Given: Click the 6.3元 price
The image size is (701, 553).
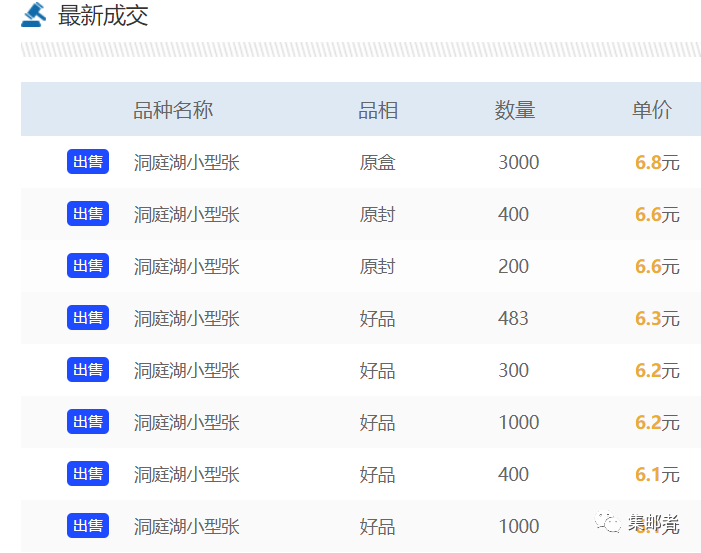Looking at the screenshot, I should coord(657,318).
